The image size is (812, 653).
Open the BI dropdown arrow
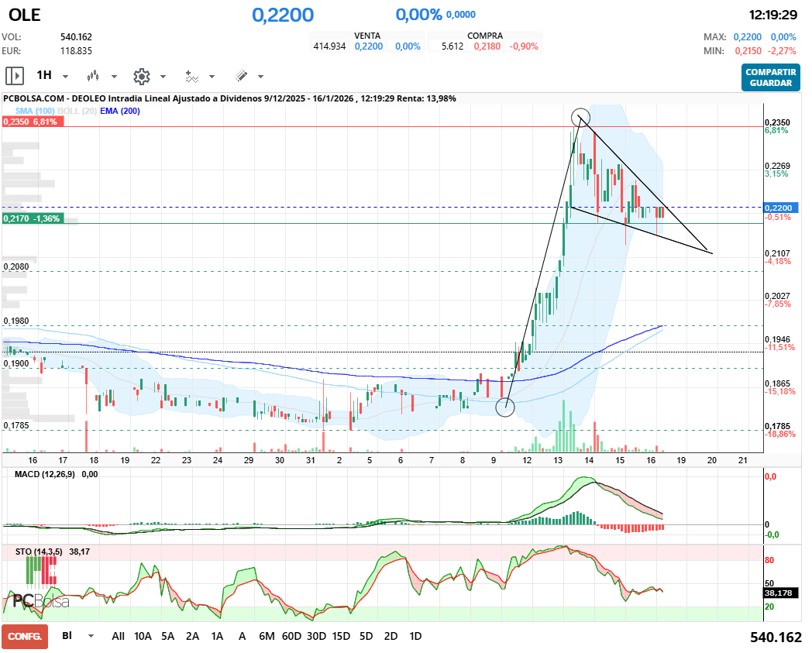click(91, 636)
